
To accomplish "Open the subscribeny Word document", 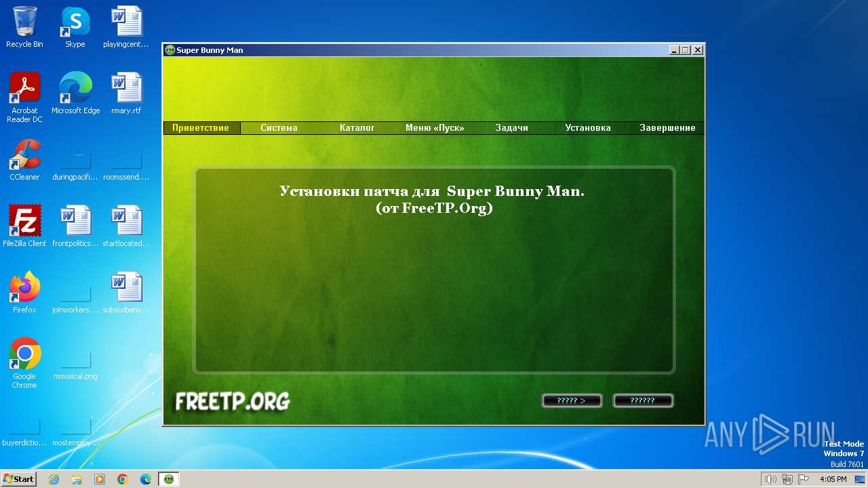I will tap(126, 293).
